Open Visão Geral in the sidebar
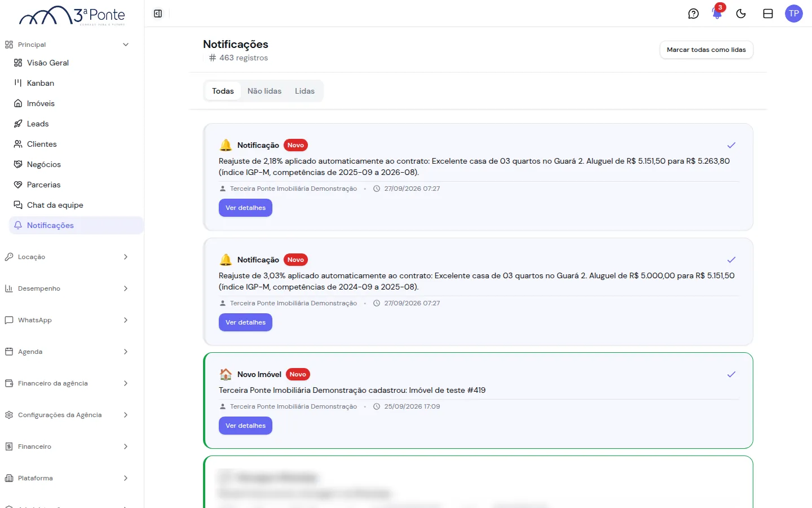The image size is (812, 508). tap(48, 63)
